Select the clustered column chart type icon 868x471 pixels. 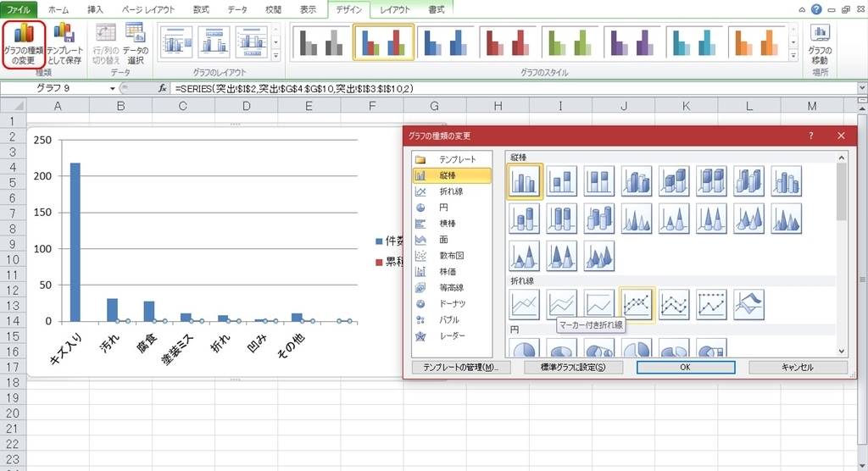524,181
